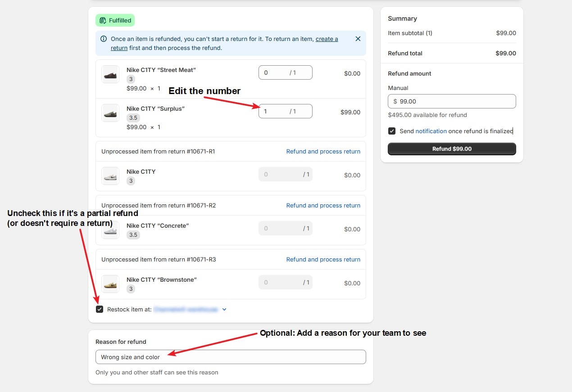Uncheck the Restock item checkbox
The image size is (572, 392).
(100, 310)
